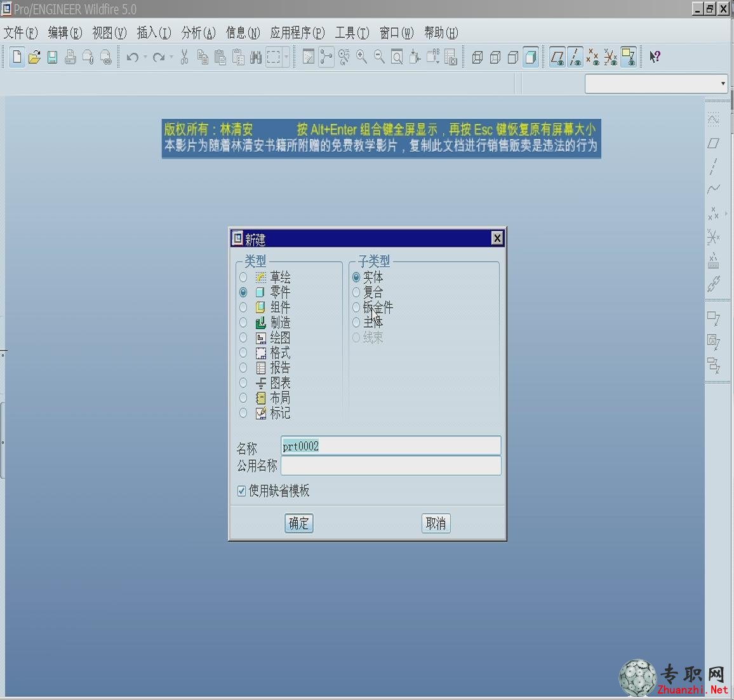Click the Find binoculars icon
This screenshot has width=734, height=700.
coord(256,57)
